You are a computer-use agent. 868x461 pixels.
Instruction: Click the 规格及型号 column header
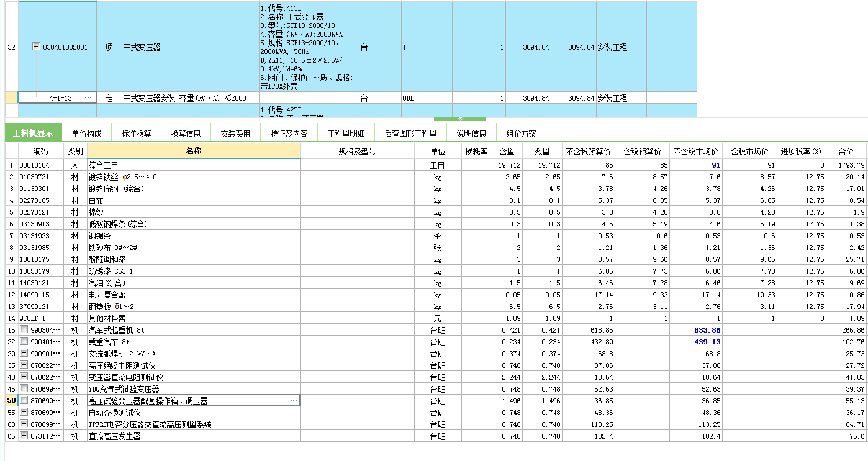(357, 151)
